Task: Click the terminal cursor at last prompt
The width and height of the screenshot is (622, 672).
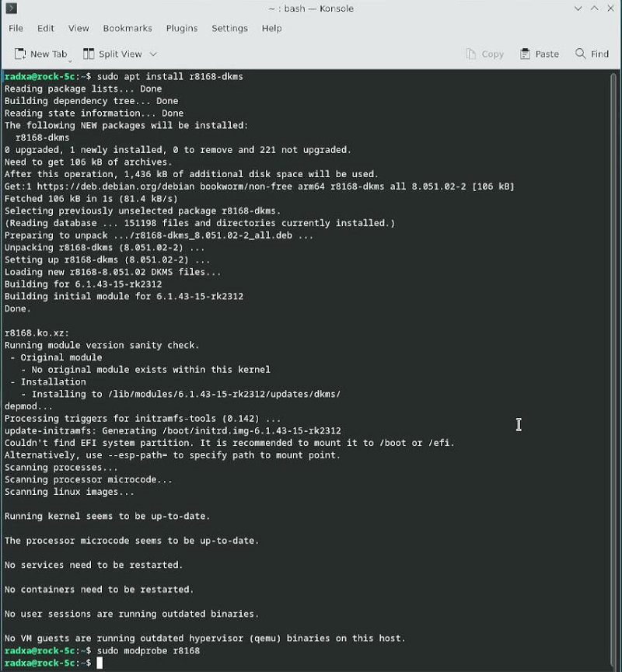Action: click(x=100, y=663)
